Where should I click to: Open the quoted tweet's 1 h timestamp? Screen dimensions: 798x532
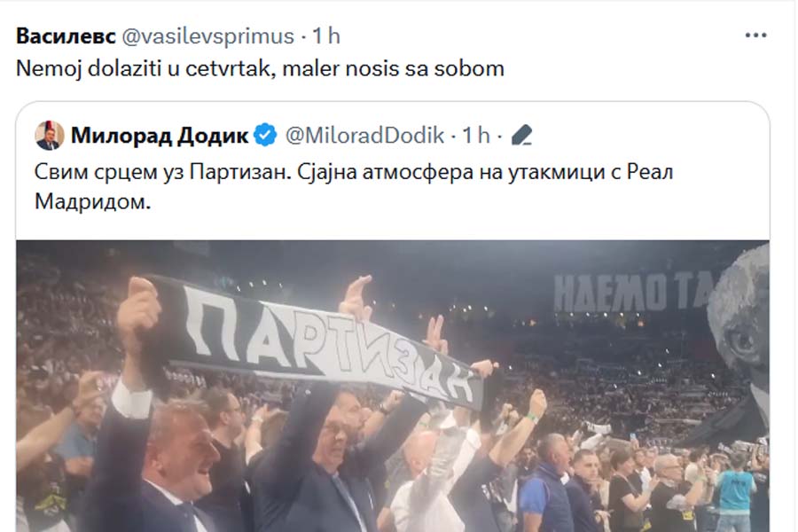pyautogui.click(x=476, y=136)
